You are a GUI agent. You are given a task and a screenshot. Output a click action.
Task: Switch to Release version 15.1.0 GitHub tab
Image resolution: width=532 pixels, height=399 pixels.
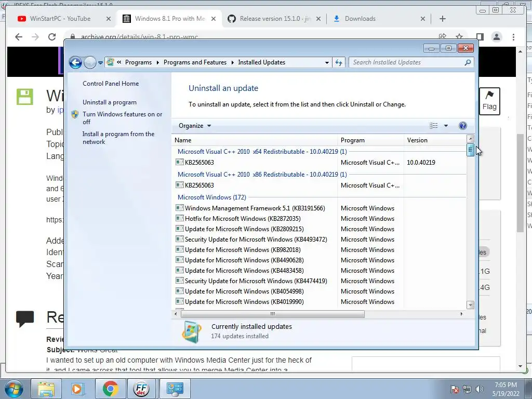275,19
